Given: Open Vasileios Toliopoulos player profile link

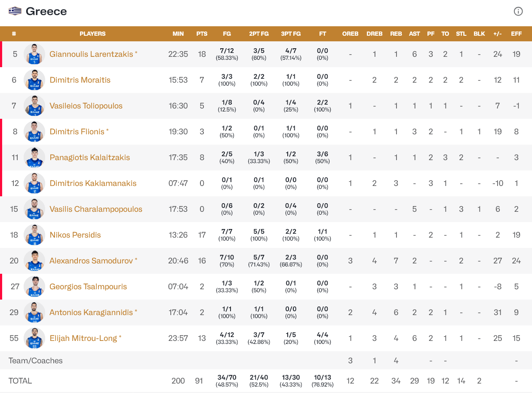Looking at the screenshot, I should pos(86,106).
